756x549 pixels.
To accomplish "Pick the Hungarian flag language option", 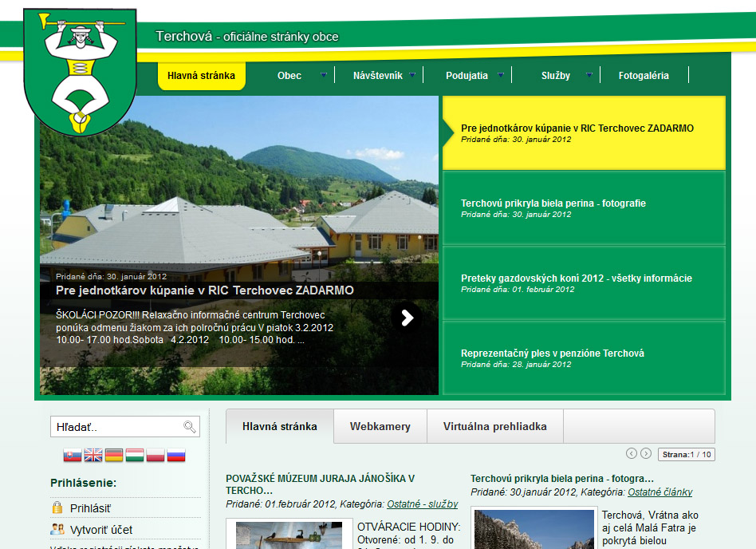I will tap(135, 455).
